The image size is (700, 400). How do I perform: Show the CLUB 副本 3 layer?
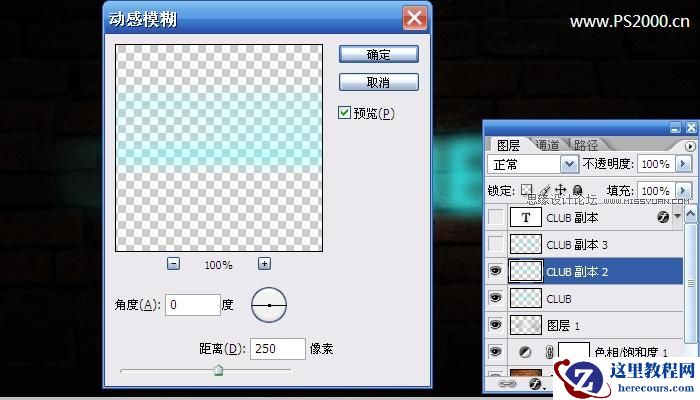(x=496, y=244)
